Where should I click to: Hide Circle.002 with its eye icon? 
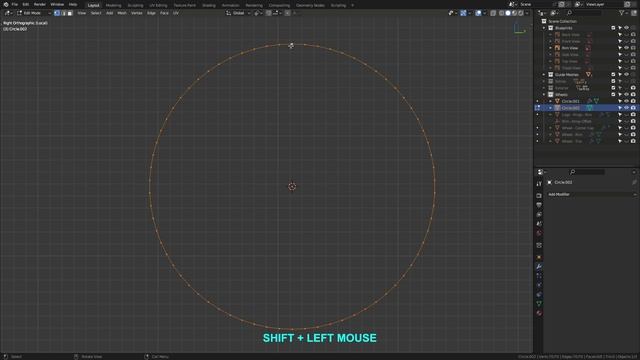627,108
